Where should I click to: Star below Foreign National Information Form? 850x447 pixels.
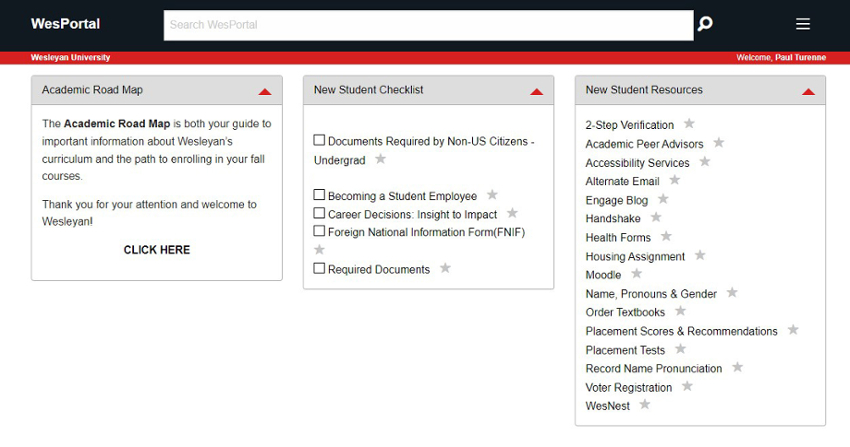319,250
